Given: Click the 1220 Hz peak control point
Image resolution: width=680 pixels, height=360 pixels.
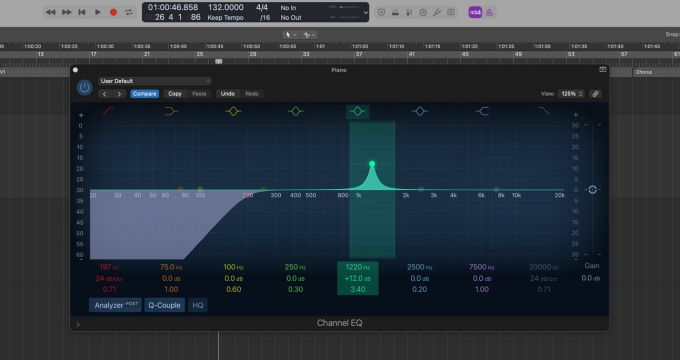Looking at the screenshot, I should [x=372, y=164].
